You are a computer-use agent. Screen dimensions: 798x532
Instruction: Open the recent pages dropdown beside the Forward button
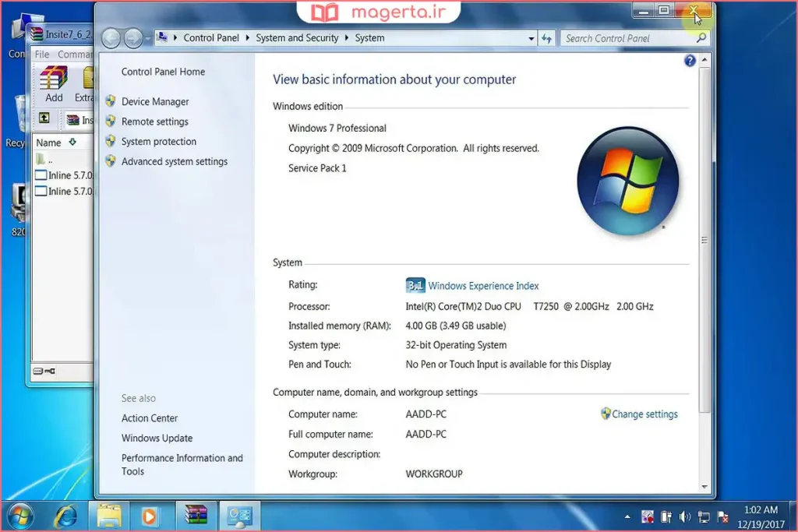pyautogui.click(x=149, y=38)
